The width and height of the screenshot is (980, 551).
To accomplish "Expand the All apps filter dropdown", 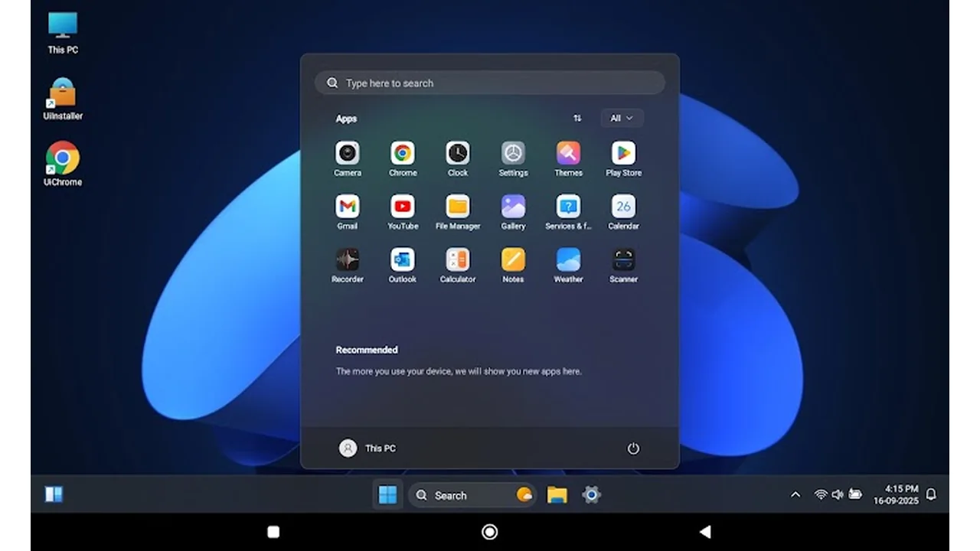I will (x=622, y=118).
